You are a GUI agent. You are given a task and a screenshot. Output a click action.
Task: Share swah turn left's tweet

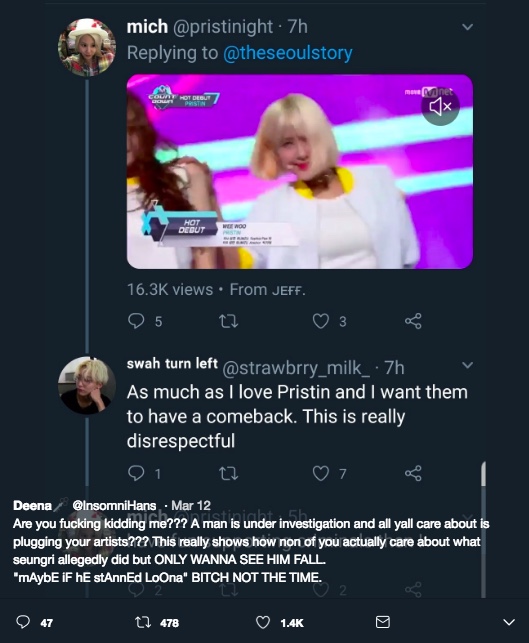click(x=413, y=473)
